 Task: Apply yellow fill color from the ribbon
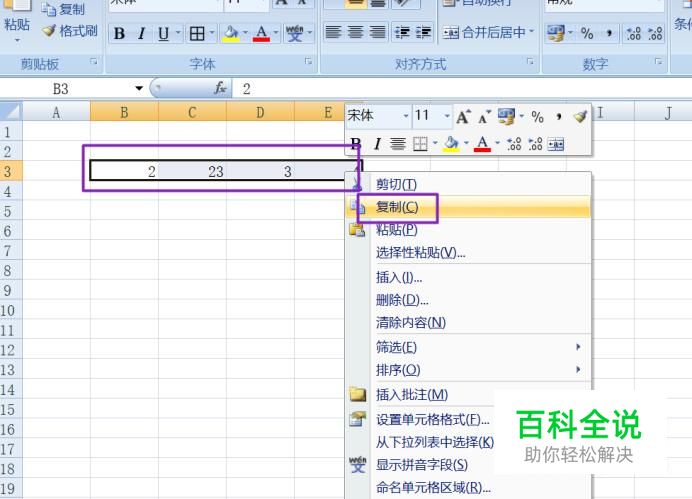pyautogui.click(x=231, y=33)
